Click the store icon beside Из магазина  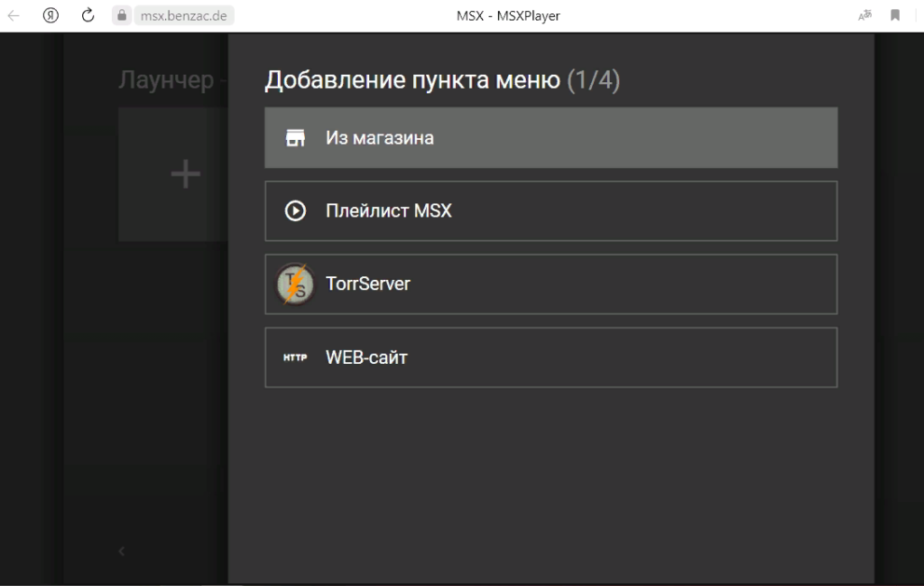(294, 138)
